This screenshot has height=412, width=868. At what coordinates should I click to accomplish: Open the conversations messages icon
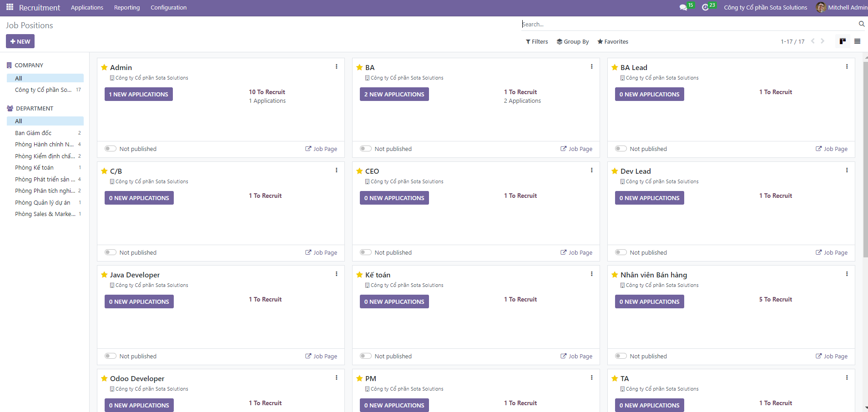[683, 8]
